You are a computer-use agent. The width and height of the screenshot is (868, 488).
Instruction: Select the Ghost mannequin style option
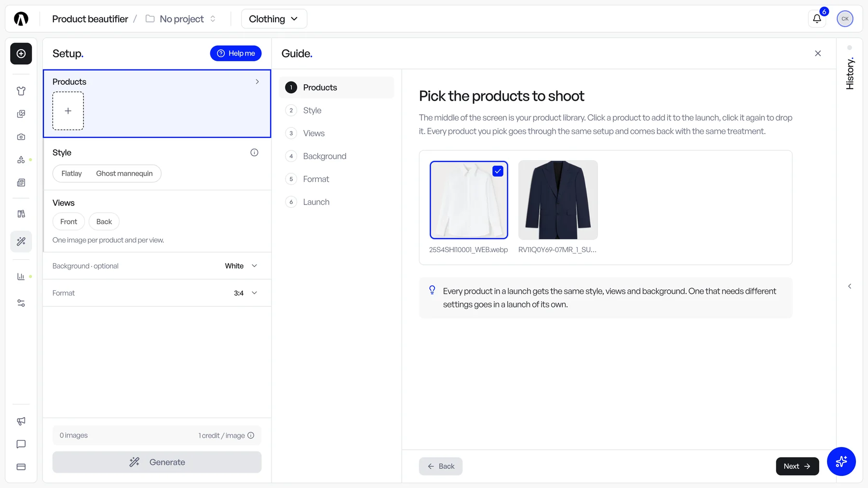tap(124, 174)
